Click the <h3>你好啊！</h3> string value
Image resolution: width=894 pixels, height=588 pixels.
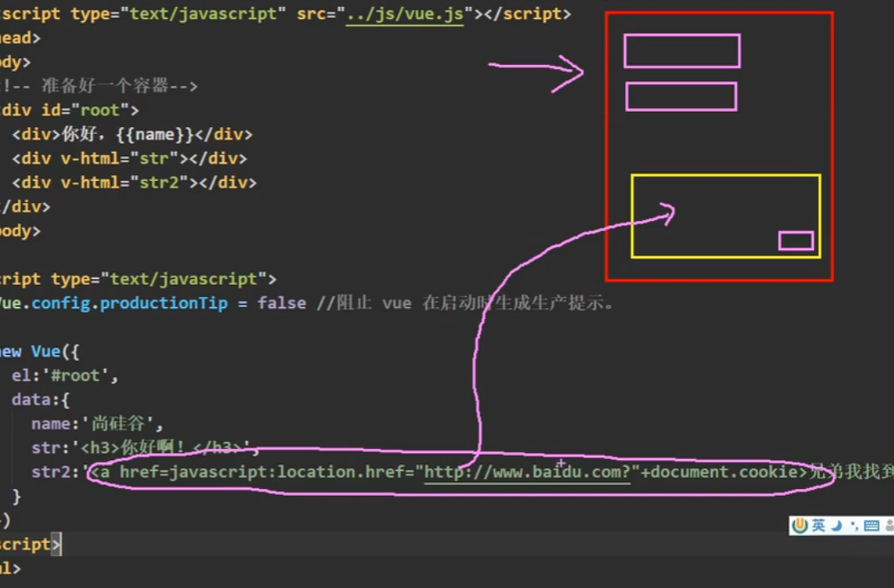pos(161,448)
